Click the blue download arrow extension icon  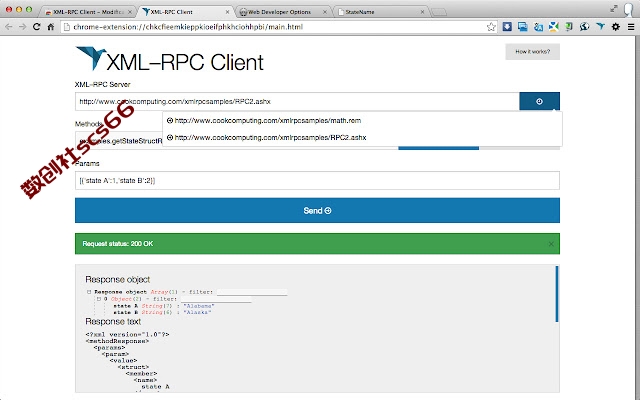(x=507, y=27)
